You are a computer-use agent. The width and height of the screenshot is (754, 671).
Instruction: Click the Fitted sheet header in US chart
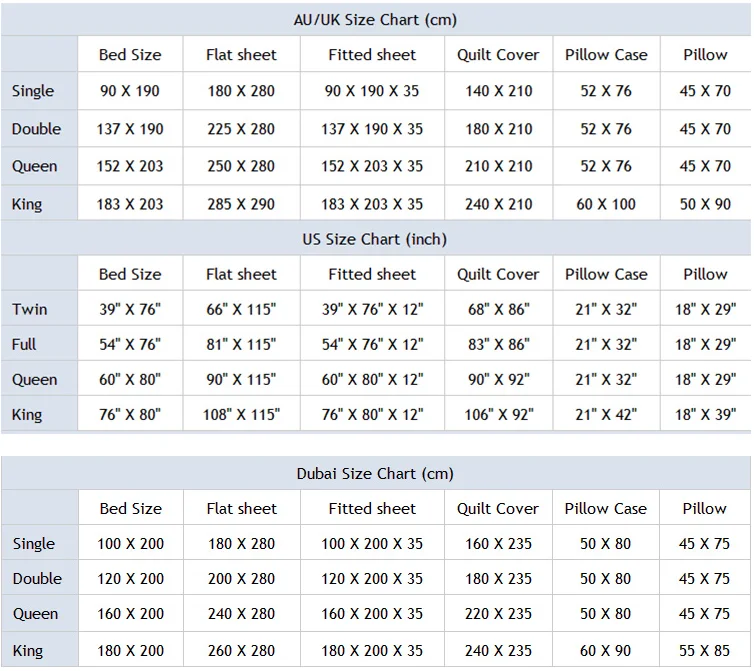(372, 274)
